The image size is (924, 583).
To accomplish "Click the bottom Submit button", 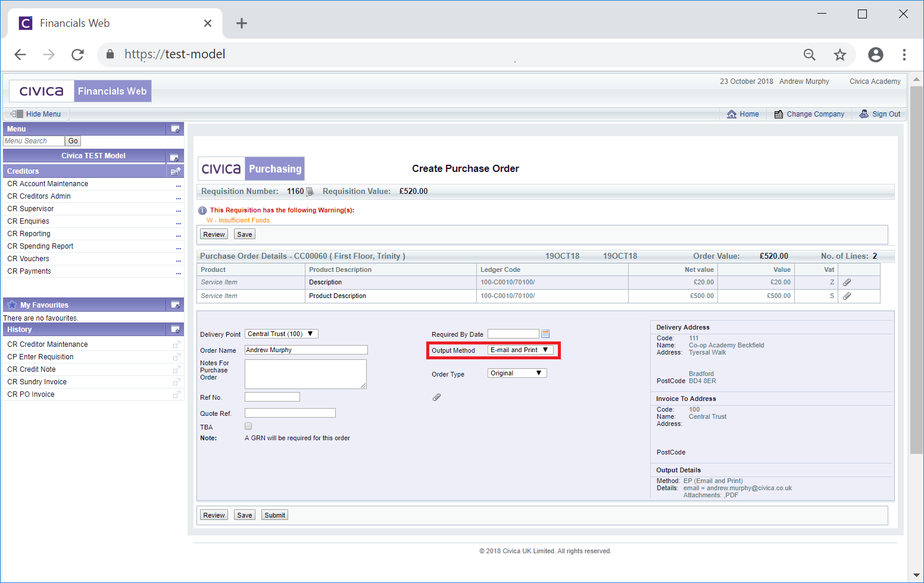I will coord(274,515).
